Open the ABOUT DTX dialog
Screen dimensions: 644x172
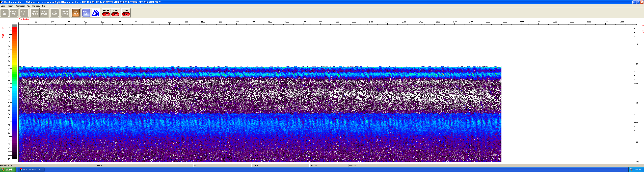click(x=86, y=13)
